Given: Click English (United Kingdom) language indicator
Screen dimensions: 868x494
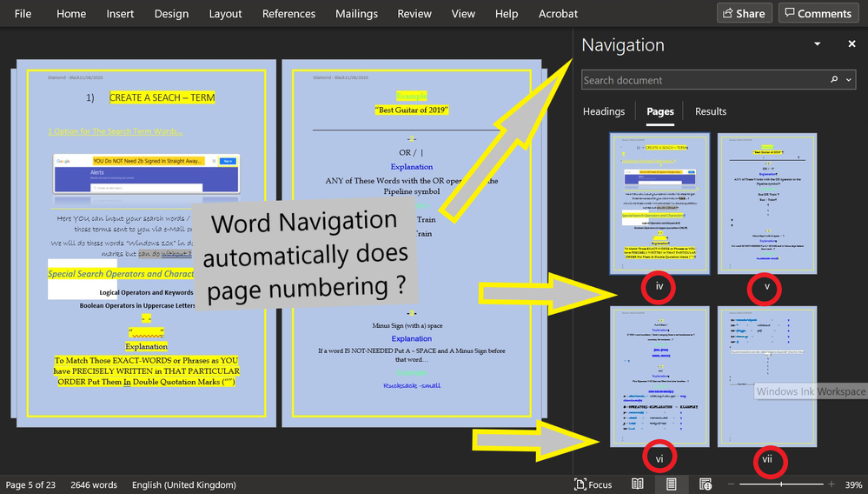Looking at the screenshot, I should (x=184, y=484).
